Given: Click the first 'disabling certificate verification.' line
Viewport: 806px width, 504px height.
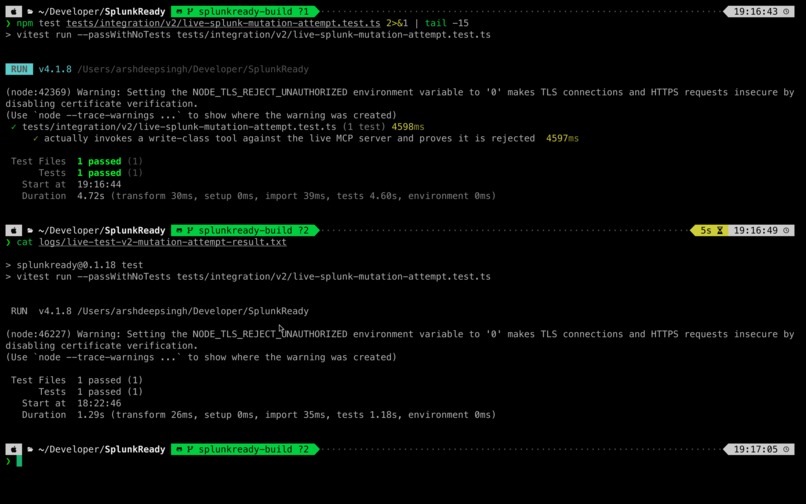Looking at the screenshot, I should pos(102,104).
